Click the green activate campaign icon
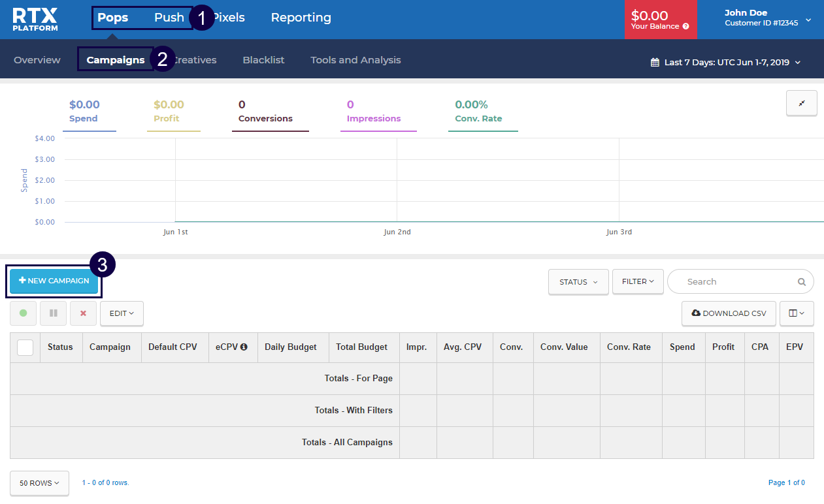This screenshot has height=504, width=824. coord(24,313)
